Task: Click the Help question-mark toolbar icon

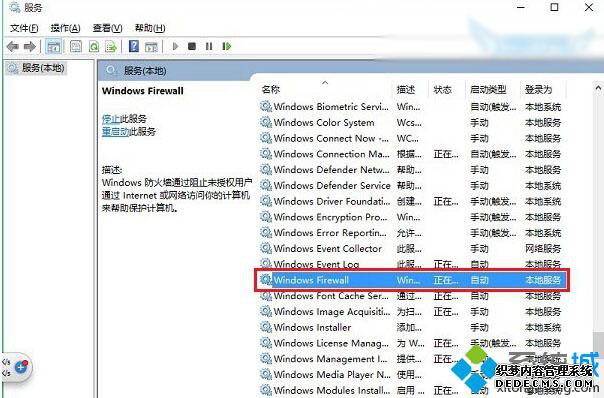Action: point(134,47)
